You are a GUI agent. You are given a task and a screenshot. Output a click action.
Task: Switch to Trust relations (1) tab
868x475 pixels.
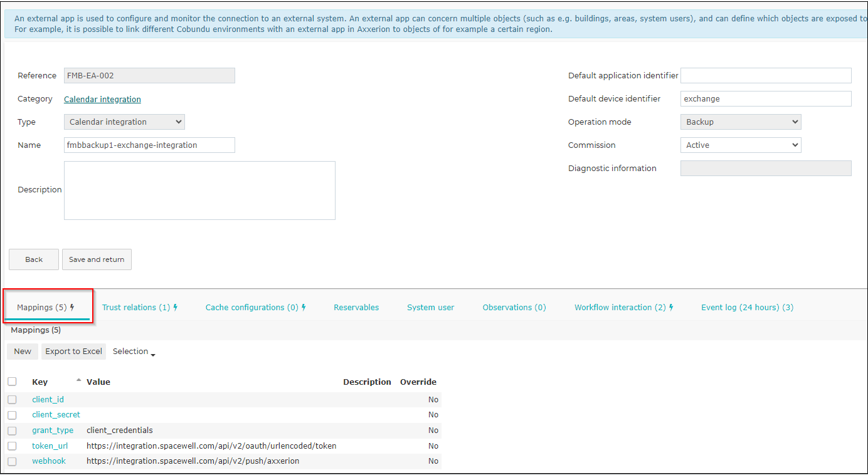coord(140,307)
